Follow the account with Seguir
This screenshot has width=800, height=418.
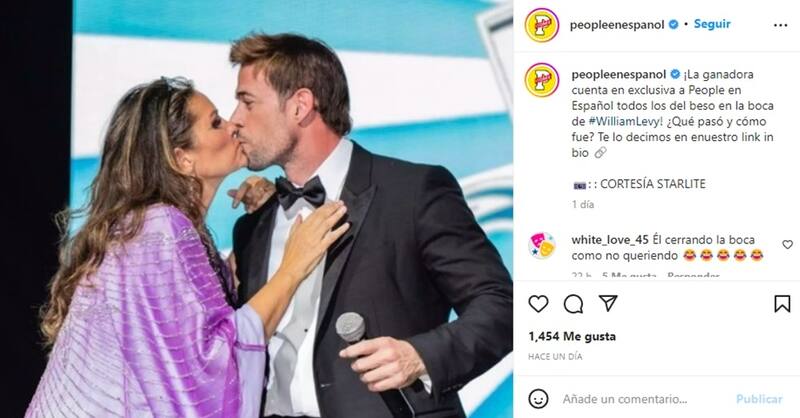pyautogui.click(x=712, y=24)
